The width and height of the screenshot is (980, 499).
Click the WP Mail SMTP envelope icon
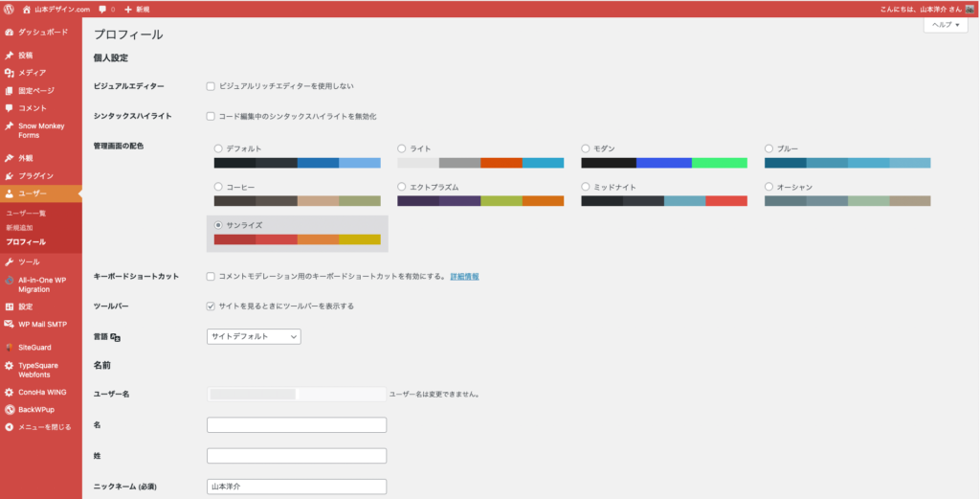(x=10, y=325)
